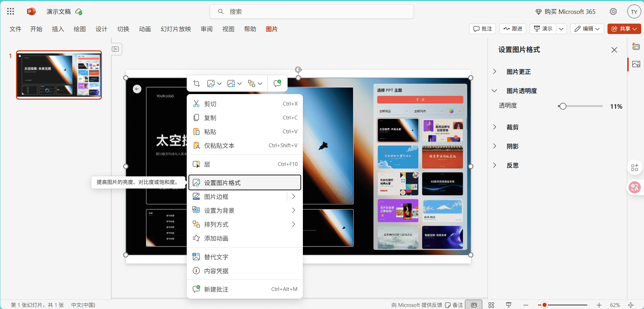Click the PowerPoint logo icon
Screen dimensions: 644x309
point(31,11)
